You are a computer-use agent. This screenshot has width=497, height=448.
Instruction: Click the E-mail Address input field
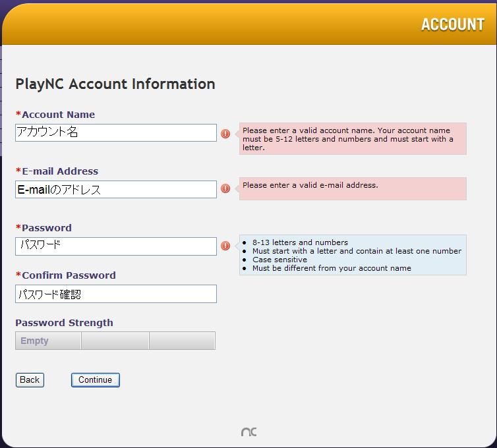coord(116,190)
